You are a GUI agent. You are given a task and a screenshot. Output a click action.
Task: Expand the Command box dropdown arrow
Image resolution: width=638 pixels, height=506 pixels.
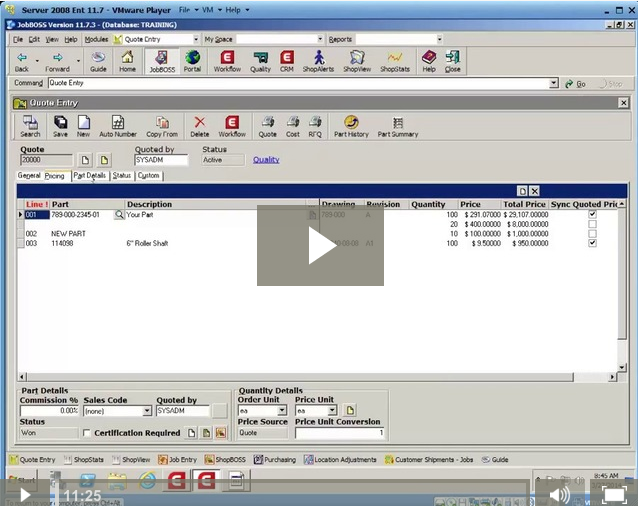pyautogui.click(x=553, y=83)
